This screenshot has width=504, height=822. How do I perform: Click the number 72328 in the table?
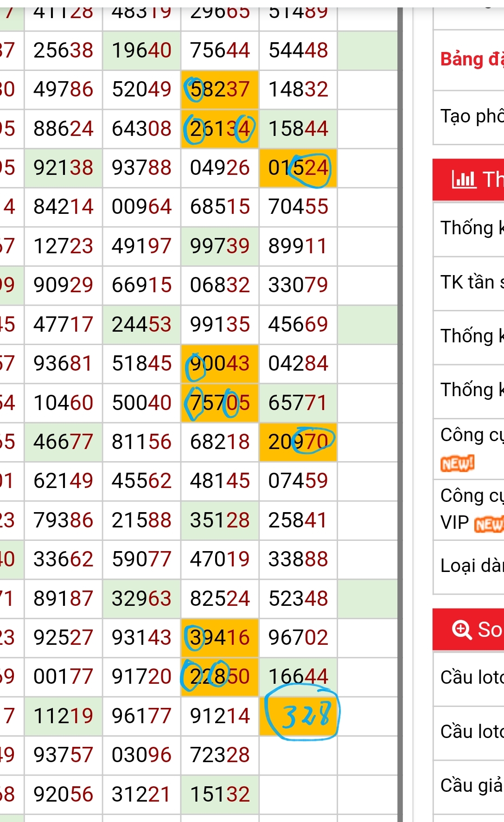click(x=220, y=755)
